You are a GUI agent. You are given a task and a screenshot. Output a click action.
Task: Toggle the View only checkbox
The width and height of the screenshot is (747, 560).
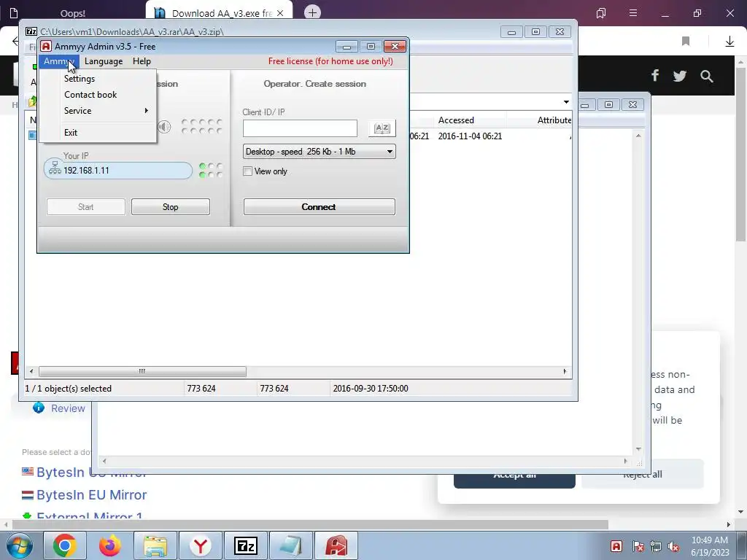coord(247,171)
